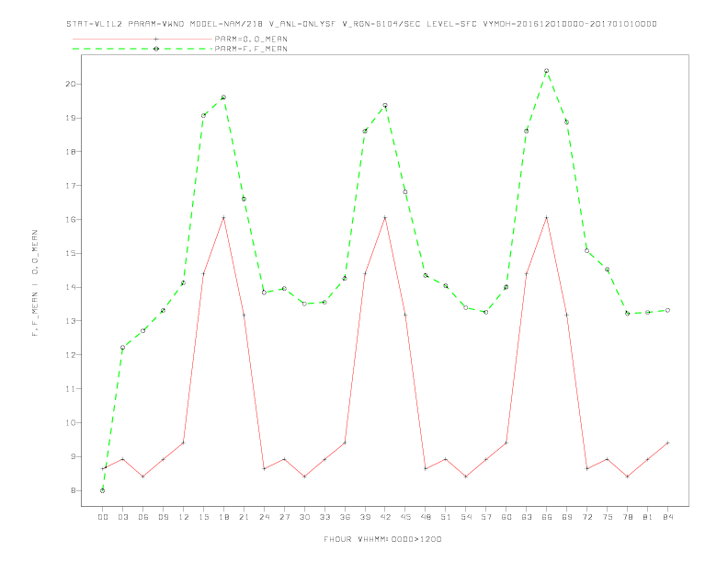Click the red O.O_MEAN marker at hour 72
The width and height of the screenshot is (728, 563).
pos(586,468)
